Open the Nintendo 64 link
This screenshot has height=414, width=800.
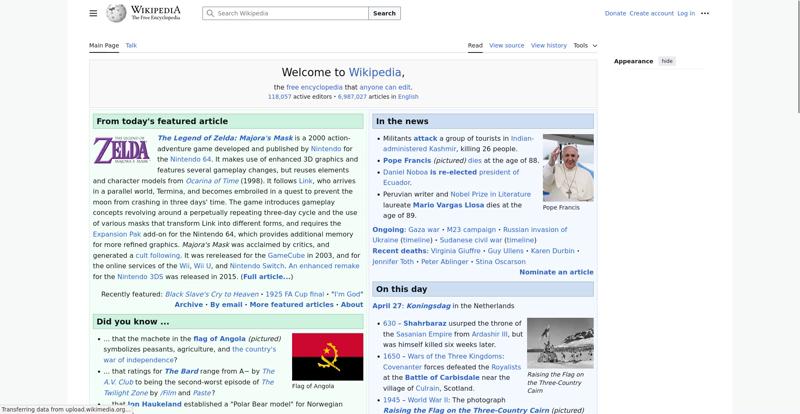(x=190, y=159)
